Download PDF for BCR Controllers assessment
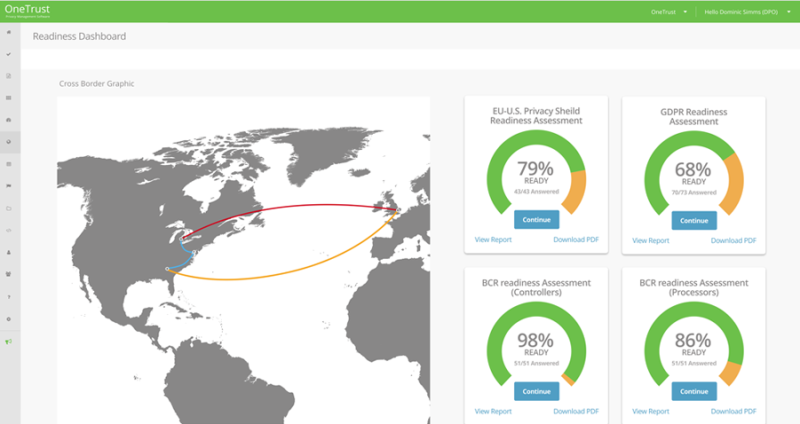This screenshot has height=424, width=800. [x=576, y=411]
